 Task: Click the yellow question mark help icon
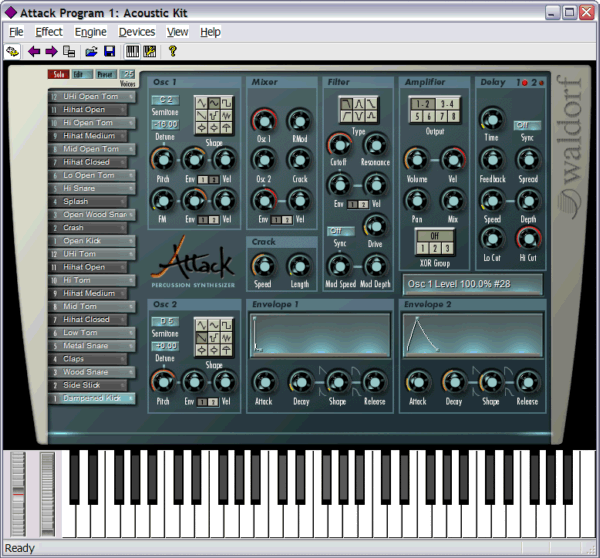pyautogui.click(x=173, y=51)
